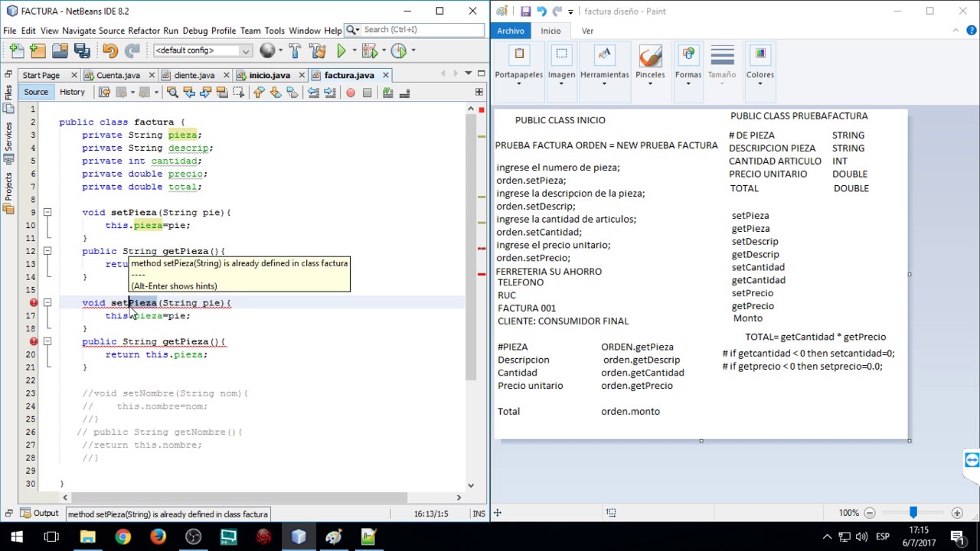Toggle Highlight Search icon in editor toolbar
The image size is (980, 551).
(x=222, y=93)
